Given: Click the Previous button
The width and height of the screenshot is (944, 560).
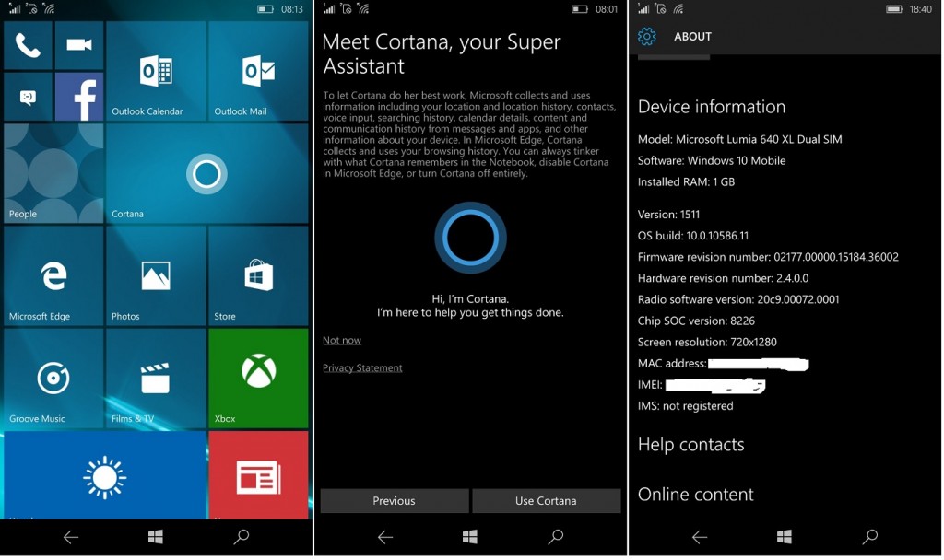Looking at the screenshot, I should pos(395,500).
